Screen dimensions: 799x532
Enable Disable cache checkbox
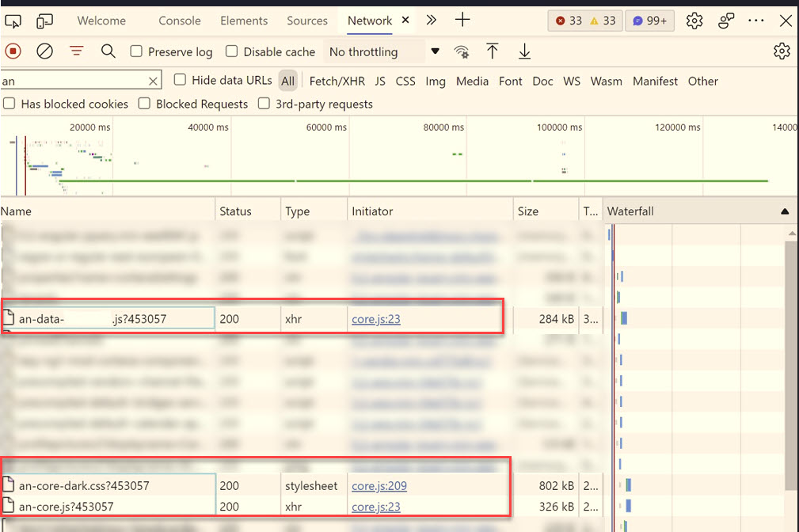(x=232, y=51)
